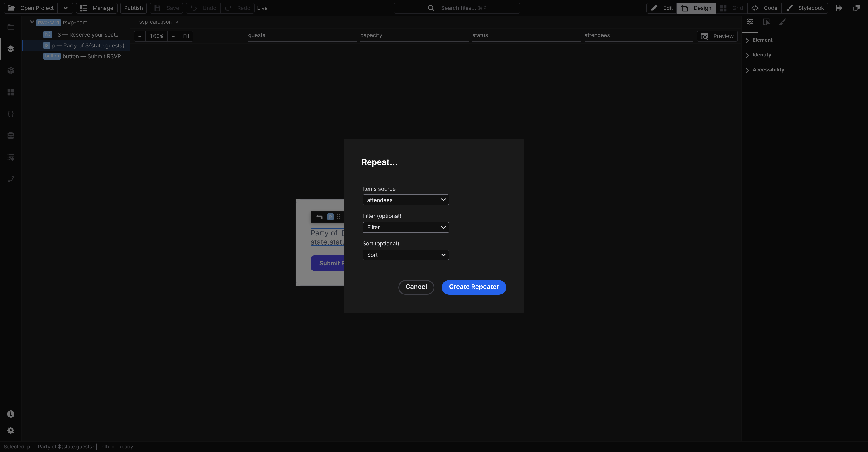Click the Submit button on canvas
Viewport: 868px width, 452px height.
pos(327,263)
